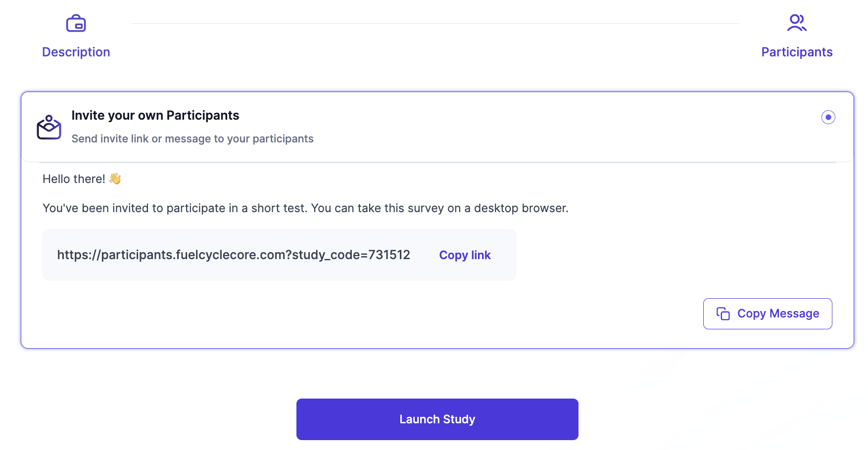Go to the Description step label
Screen dimensions: 868x450
[x=76, y=52]
